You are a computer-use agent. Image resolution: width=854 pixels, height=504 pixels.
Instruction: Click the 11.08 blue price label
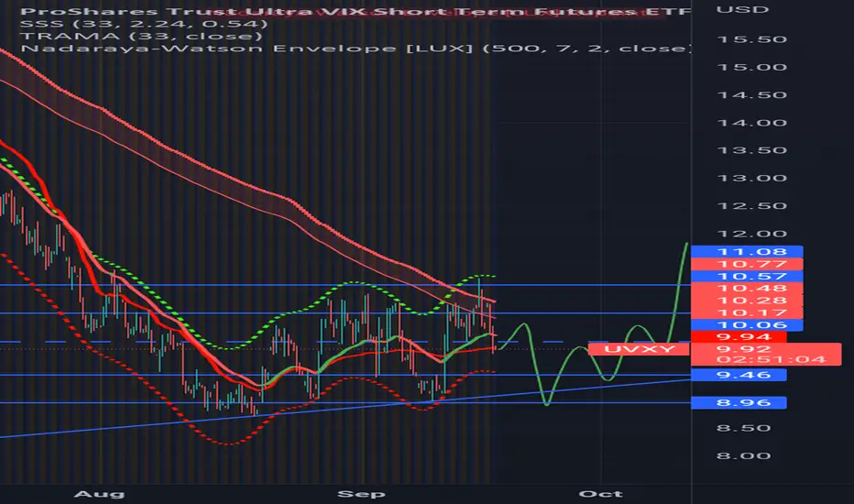click(747, 252)
